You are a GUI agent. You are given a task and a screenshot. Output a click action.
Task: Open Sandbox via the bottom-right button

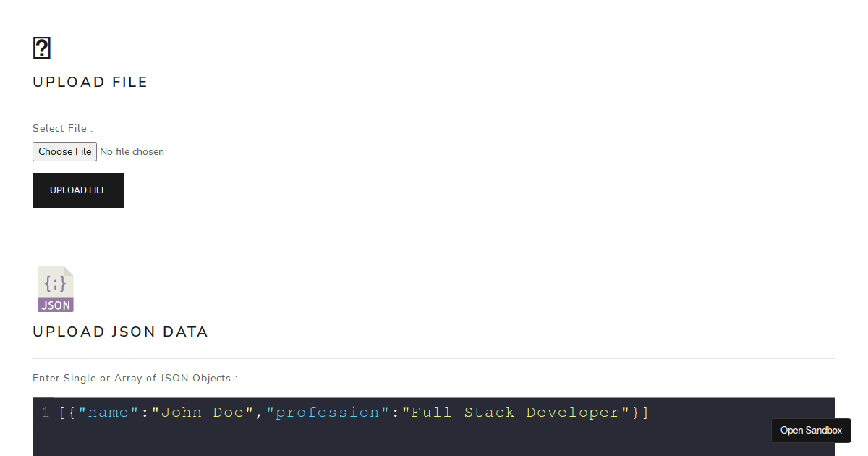tap(811, 431)
